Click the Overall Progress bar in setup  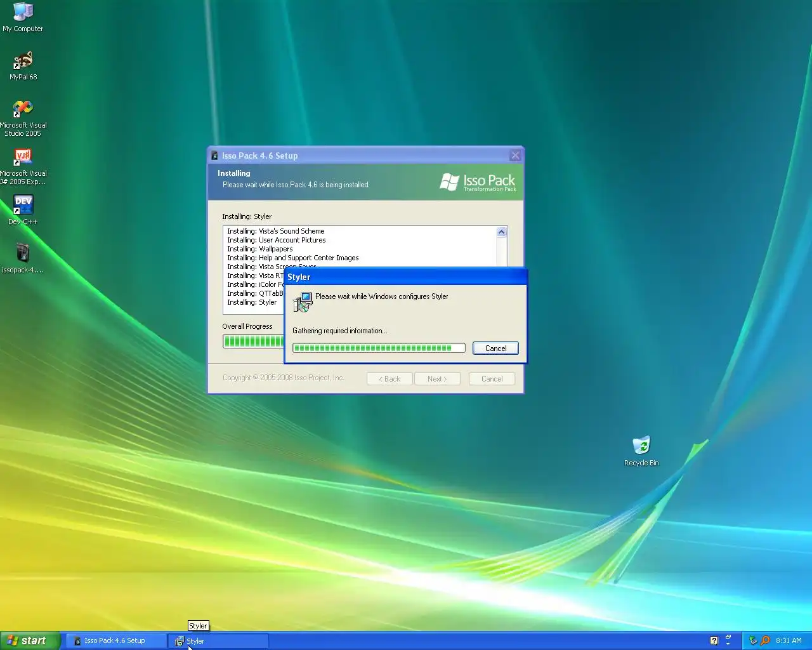253,342
